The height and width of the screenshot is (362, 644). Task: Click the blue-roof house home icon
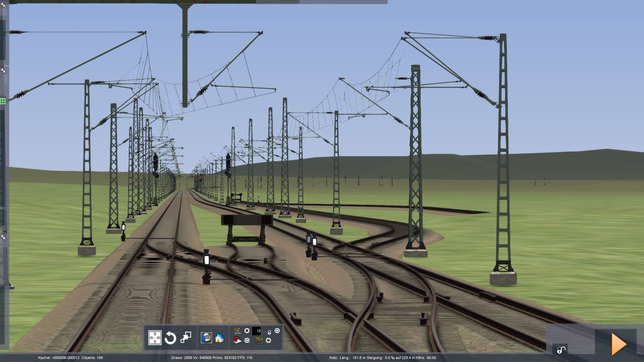219,338
